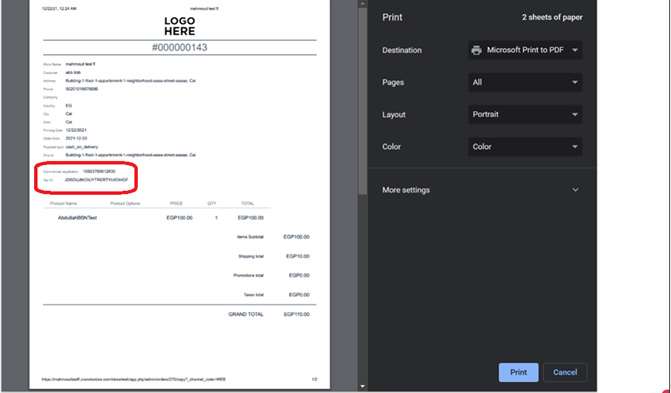Click the Cancel button
Screen dimensions: 671x393
click(x=565, y=372)
